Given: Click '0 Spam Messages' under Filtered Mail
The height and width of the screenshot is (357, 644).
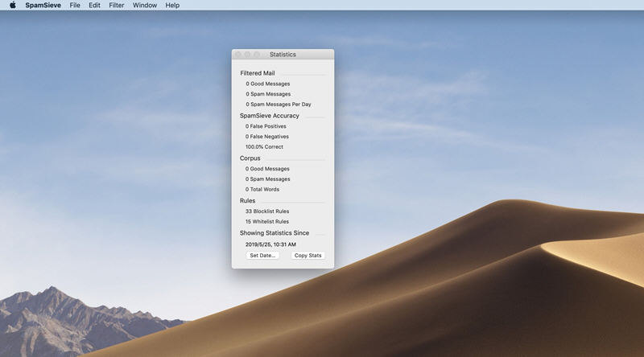Looking at the screenshot, I should point(268,94).
